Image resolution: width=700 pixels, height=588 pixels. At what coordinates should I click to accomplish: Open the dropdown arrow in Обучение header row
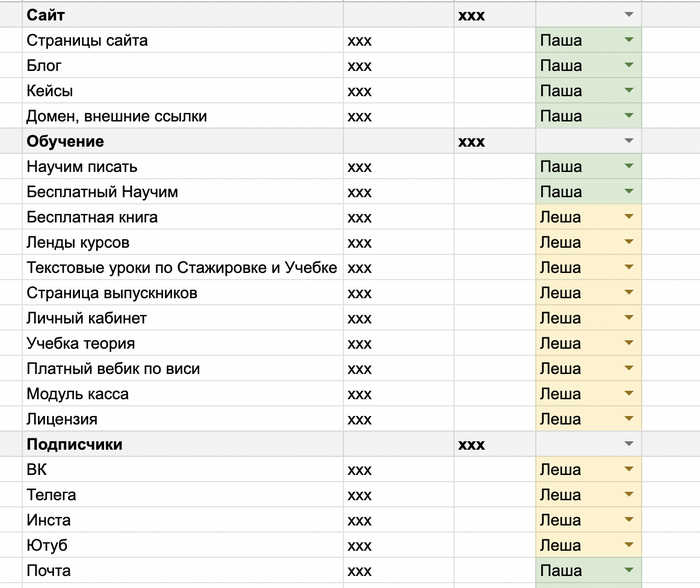point(628,142)
